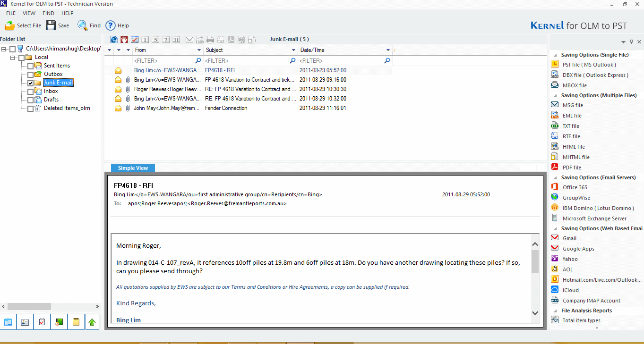Select the 5-day view icon
The image size is (644, 344).
[x=155, y=40]
